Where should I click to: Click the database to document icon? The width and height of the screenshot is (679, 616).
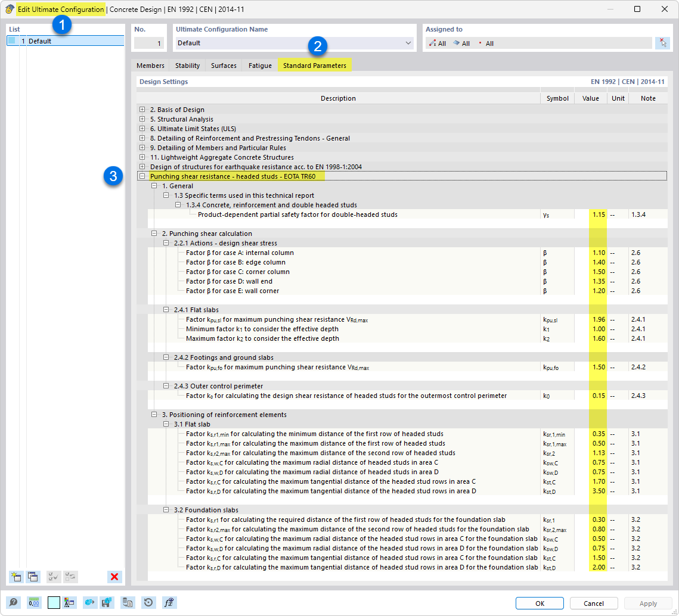point(128,602)
